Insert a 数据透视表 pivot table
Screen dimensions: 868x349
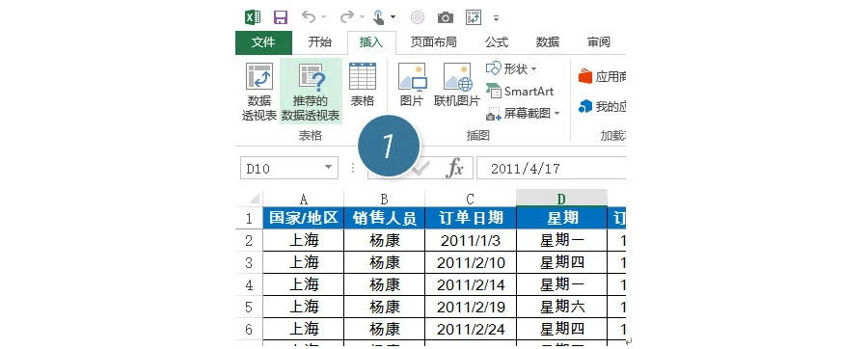259,92
